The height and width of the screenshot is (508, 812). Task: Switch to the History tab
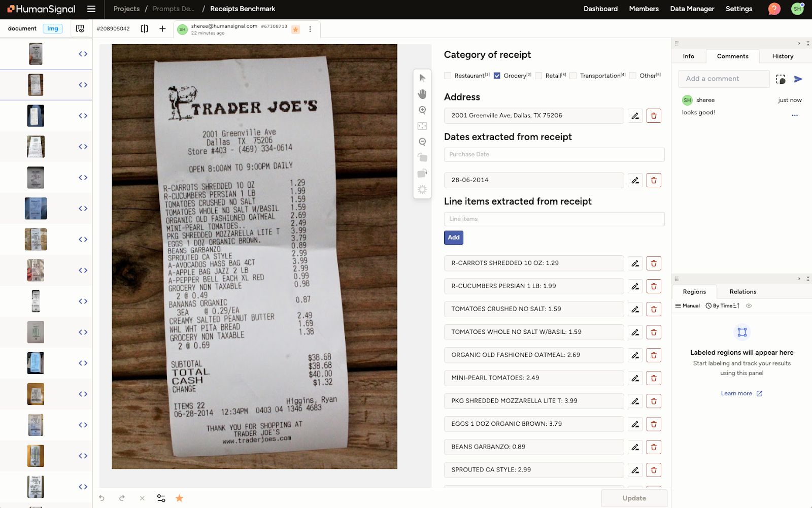783,56
